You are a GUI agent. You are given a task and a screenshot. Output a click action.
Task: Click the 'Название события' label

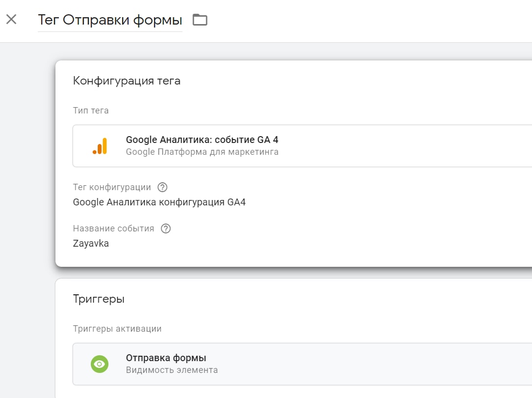click(x=113, y=228)
